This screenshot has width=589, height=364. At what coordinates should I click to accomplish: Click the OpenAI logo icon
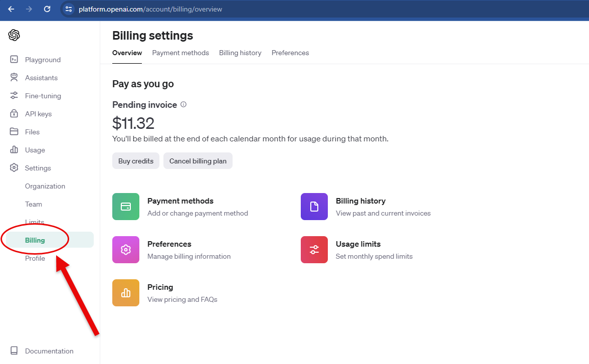[x=14, y=35]
